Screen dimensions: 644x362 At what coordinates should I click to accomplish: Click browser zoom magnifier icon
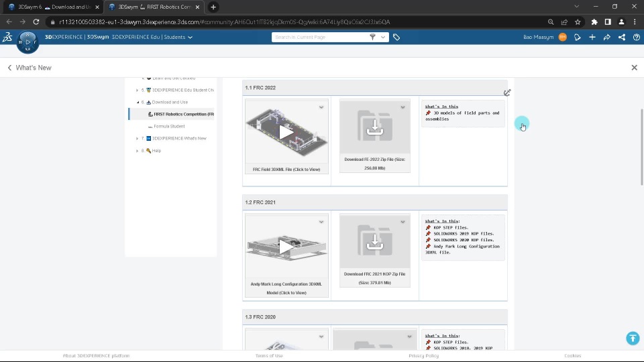551,21
